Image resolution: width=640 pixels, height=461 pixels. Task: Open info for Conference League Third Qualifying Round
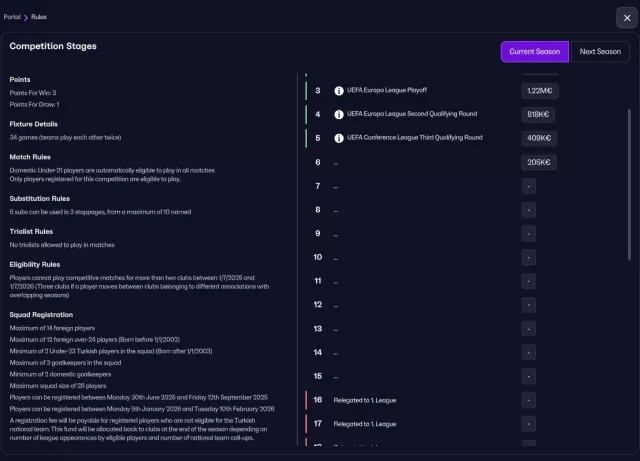coord(339,138)
